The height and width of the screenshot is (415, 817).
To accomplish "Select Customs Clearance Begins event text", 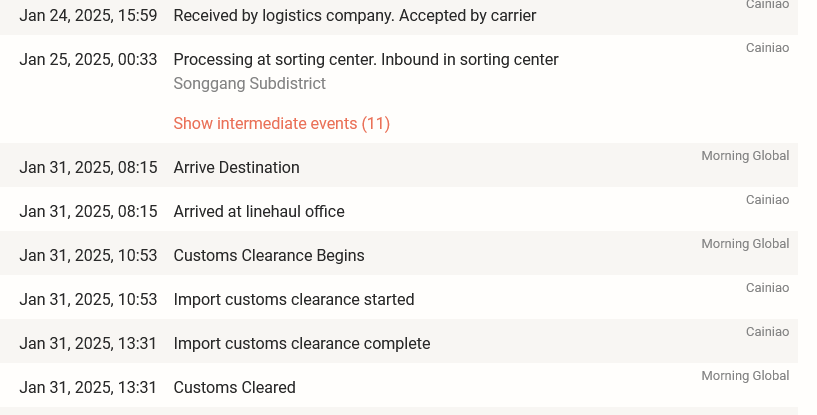I will click(x=269, y=255).
